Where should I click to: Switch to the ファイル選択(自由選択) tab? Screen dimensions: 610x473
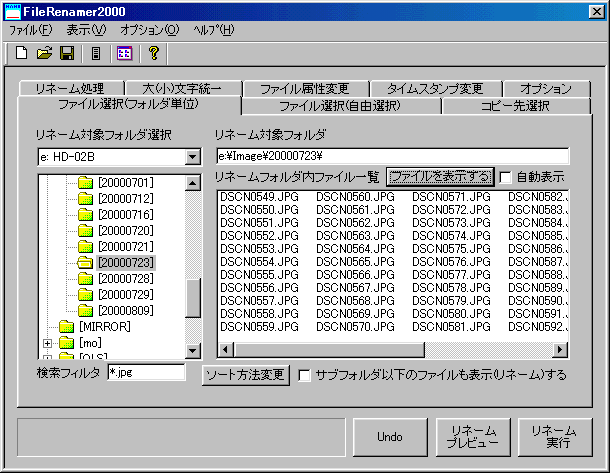tap(340, 106)
